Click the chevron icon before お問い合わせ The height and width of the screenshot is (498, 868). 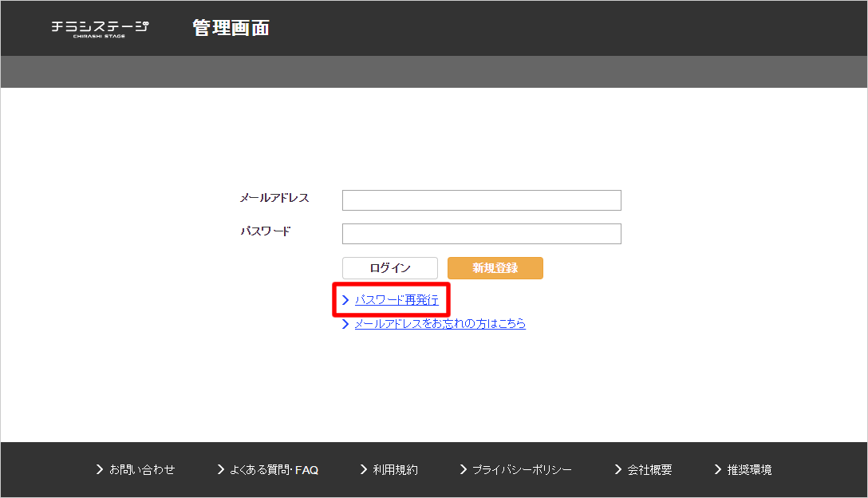point(100,469)
